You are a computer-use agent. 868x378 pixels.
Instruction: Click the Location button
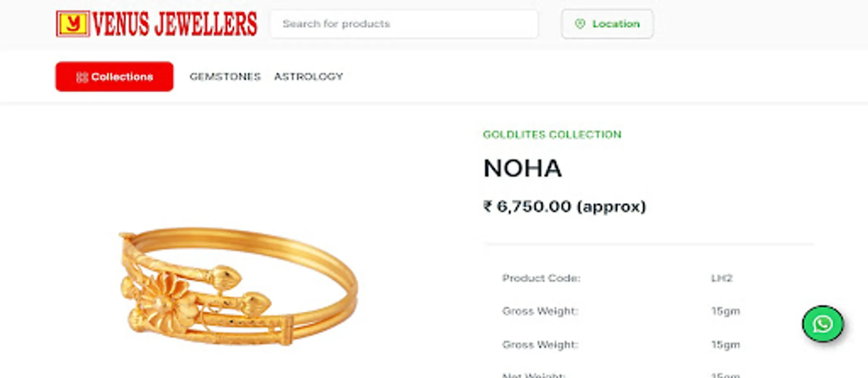pyautogui.click(x=607, y=24)
